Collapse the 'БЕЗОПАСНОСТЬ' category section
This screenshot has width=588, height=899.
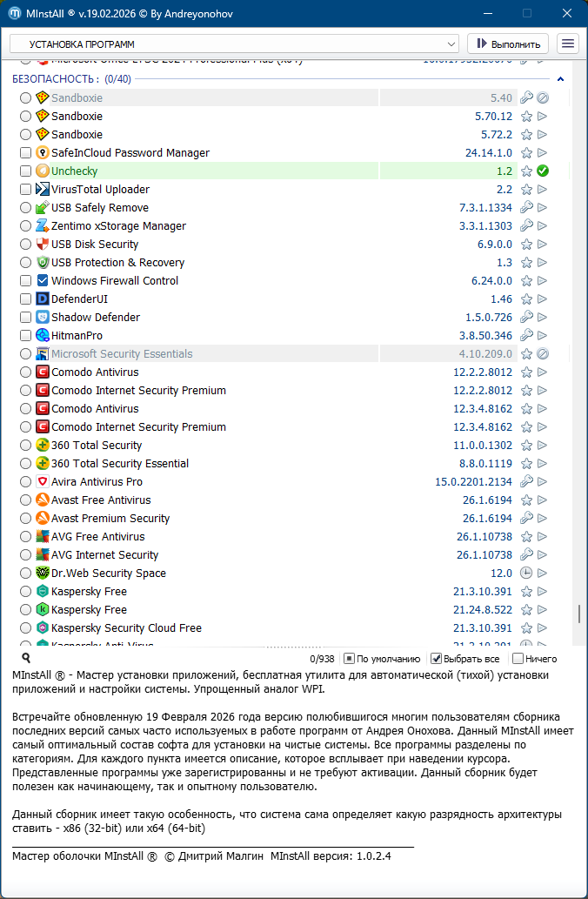[x=561, y=79]
